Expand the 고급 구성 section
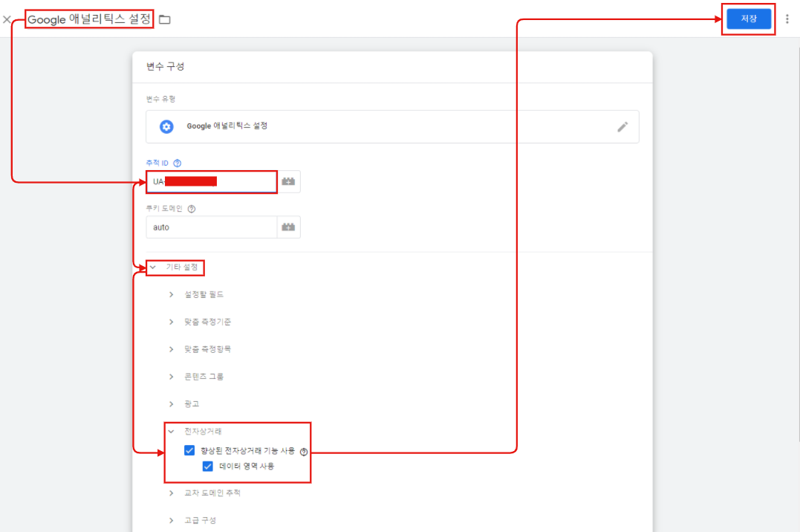The image size is (800, 532). pyautogui.click(x=192, y=520)
